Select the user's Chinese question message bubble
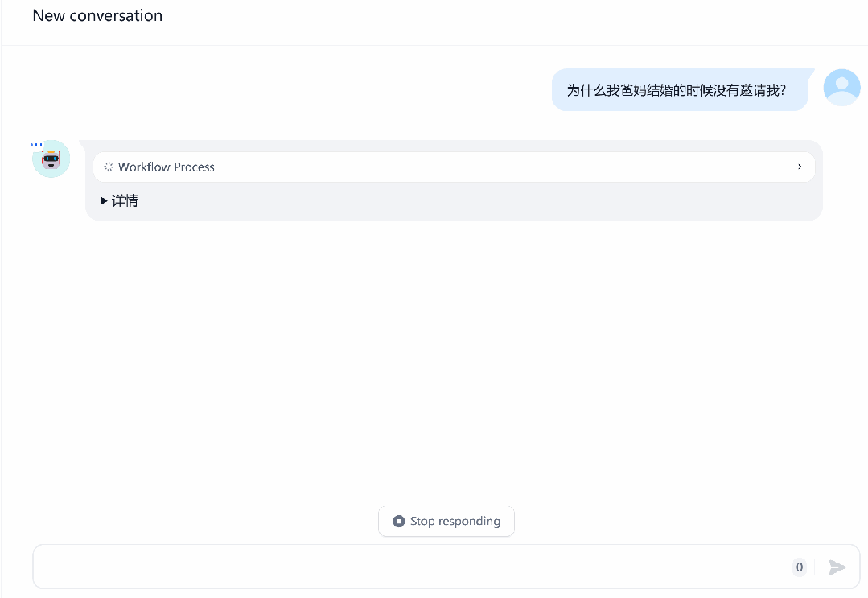This screenshot has width=868, height=598. point(680,89)
